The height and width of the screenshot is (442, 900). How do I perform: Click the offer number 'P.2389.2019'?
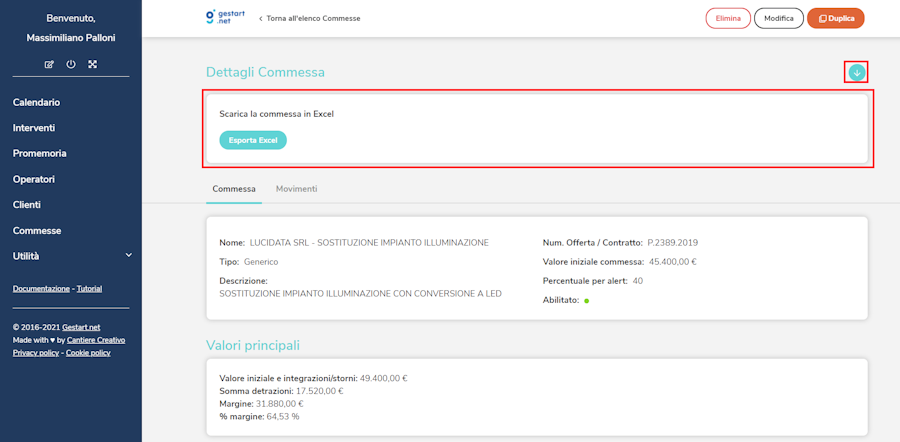tap(673, 243)
